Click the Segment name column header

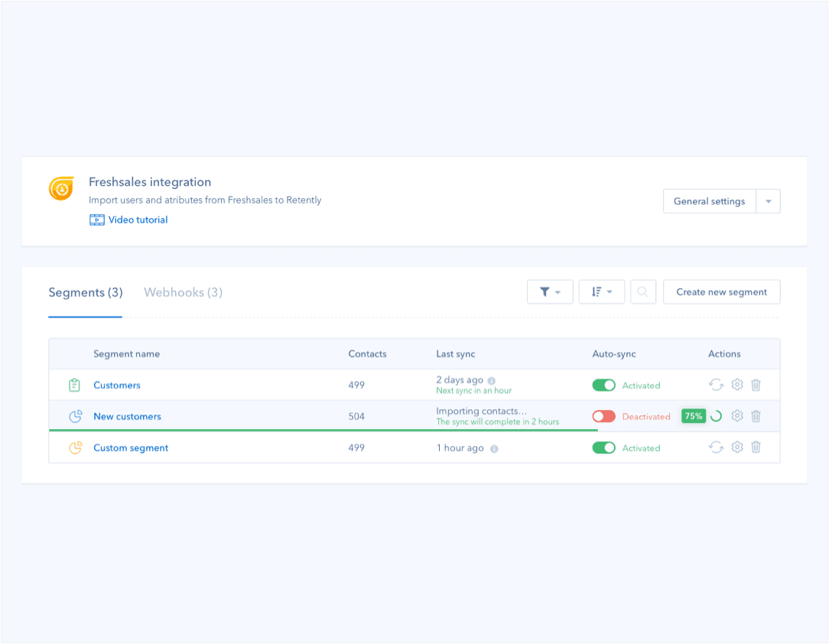(127, 353)
